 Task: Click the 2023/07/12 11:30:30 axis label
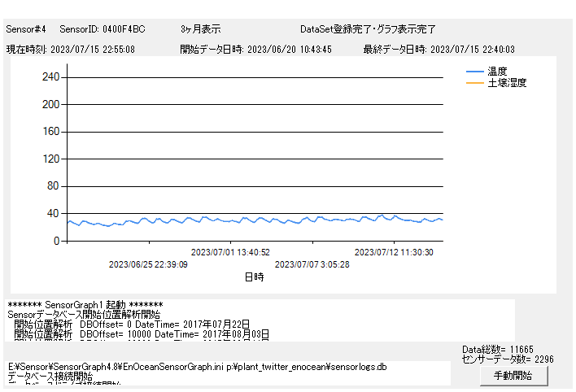click(x=394, y=252)
